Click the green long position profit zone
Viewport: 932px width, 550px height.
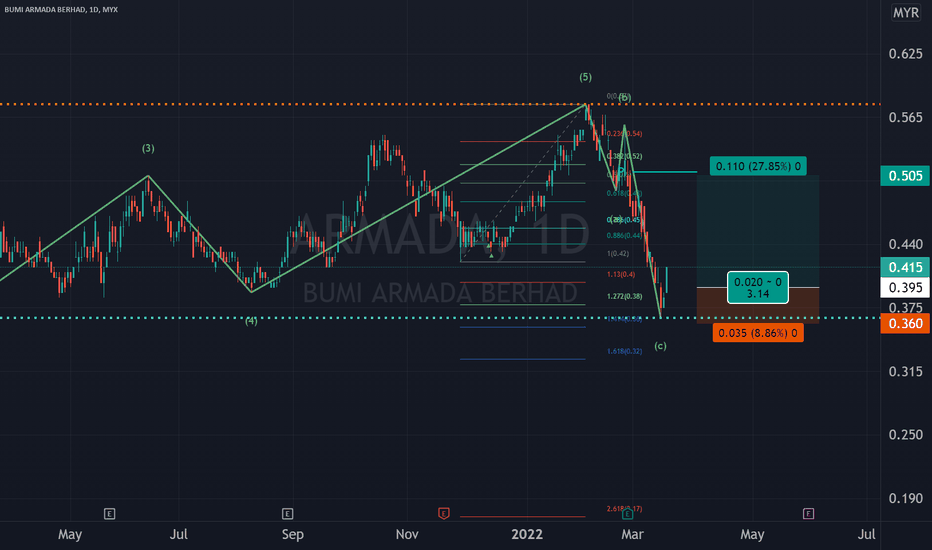758,231
